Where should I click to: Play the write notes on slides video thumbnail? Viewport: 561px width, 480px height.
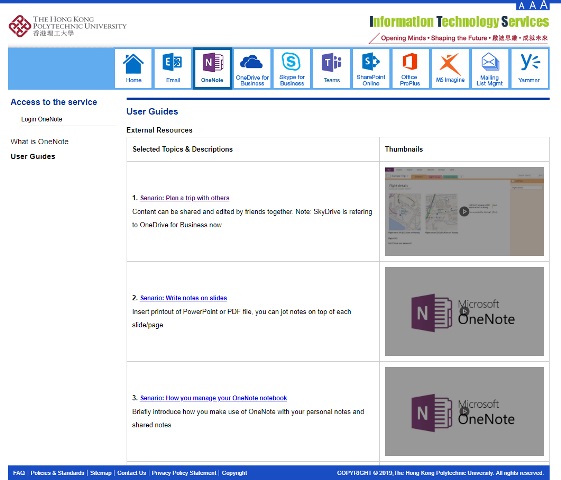coord(464,312)
